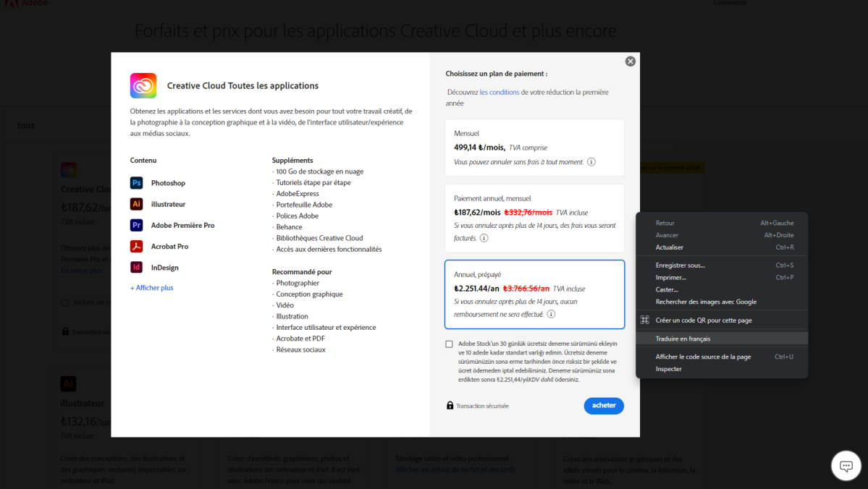Click the lock icon beside Transaction sécurisée
The width and height of the screenshot is (868, 489).
450,406
